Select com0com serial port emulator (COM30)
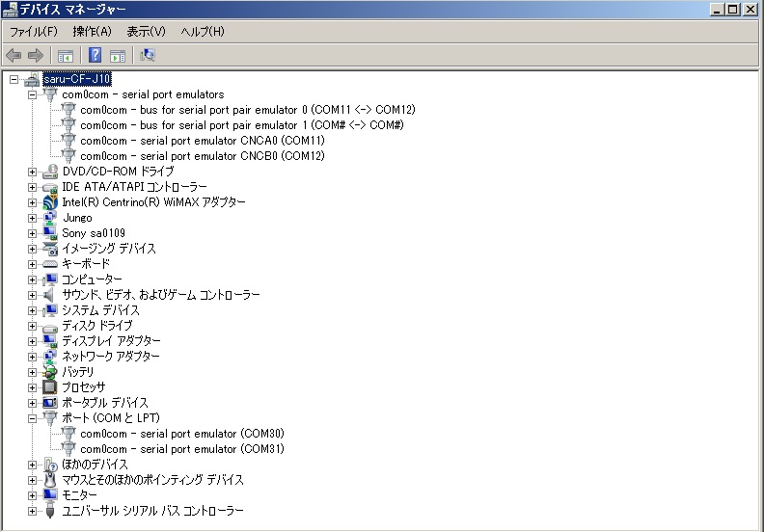Viewport: 764px width, 532px height. click(x=181, y=434)
